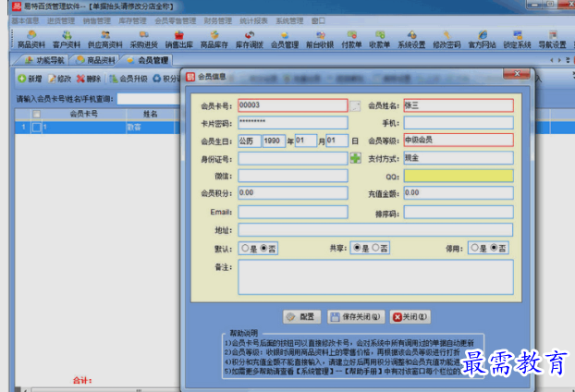The width and height of the screenshot is (575, 392).
Task: Open 库存管理 menu
Action: 132,21
